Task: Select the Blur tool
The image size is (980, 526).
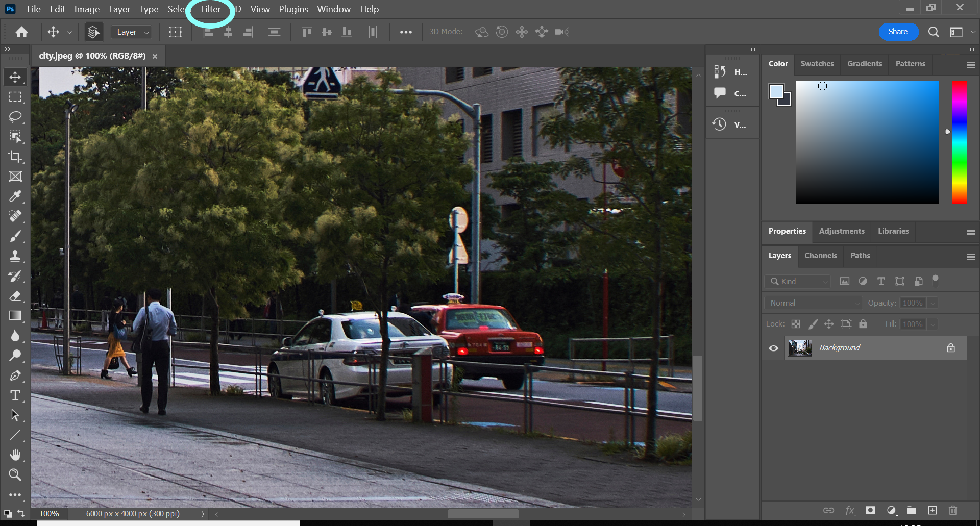Action: coord(15,336)
